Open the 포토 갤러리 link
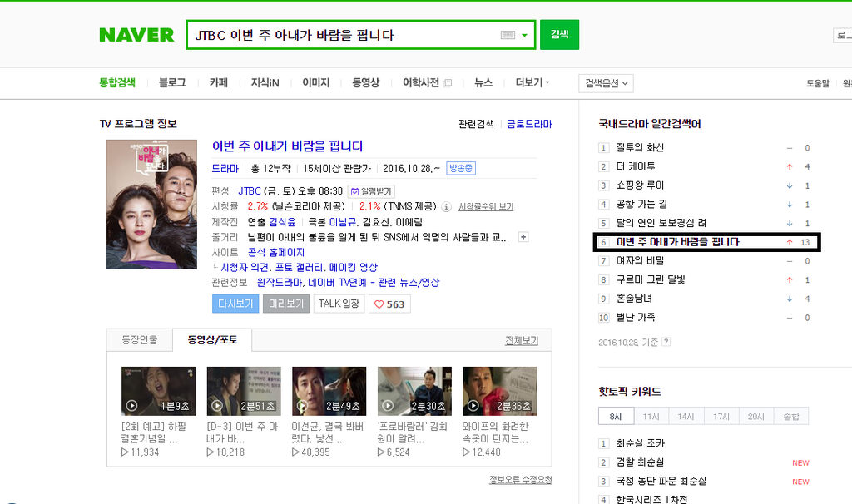Viewport: 852px width, 504px height. tap(300, 267)
